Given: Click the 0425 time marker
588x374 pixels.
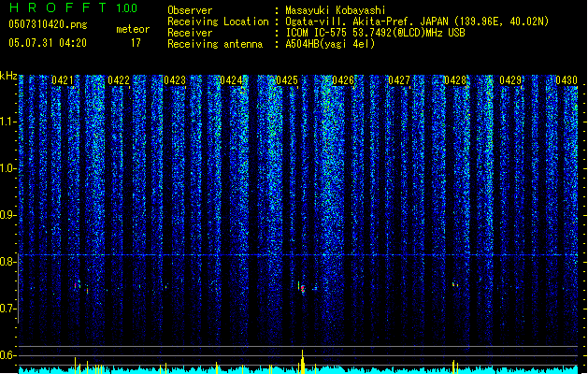Looking at the screenshot, I should click(286, 80).
